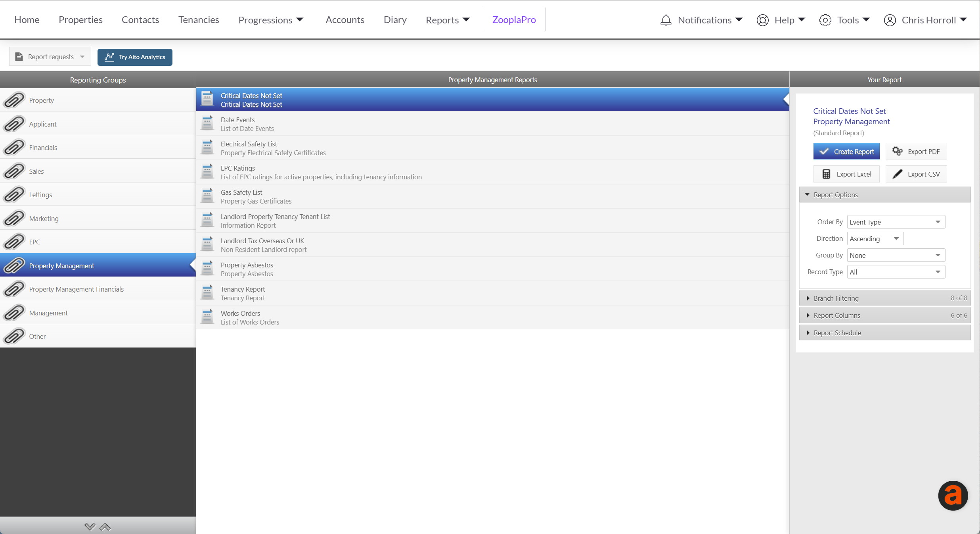980x534 pixels.
Task: Click the Electrical Safety List report icon
Action: 207,148
